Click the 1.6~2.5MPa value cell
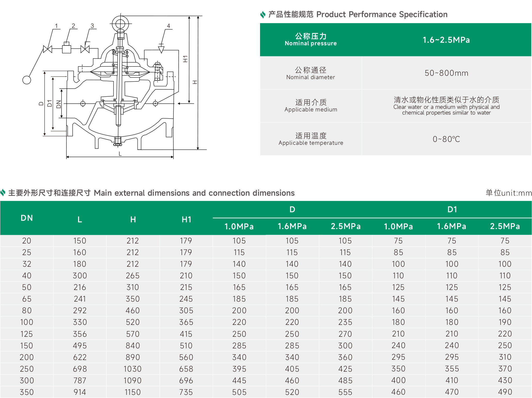532x398 pixels. (x=446, y=40)
